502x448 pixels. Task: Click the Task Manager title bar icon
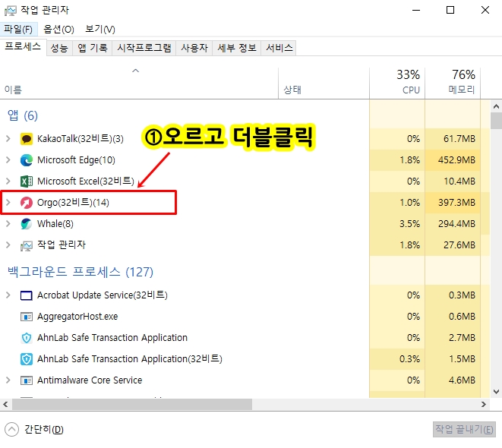10,11
